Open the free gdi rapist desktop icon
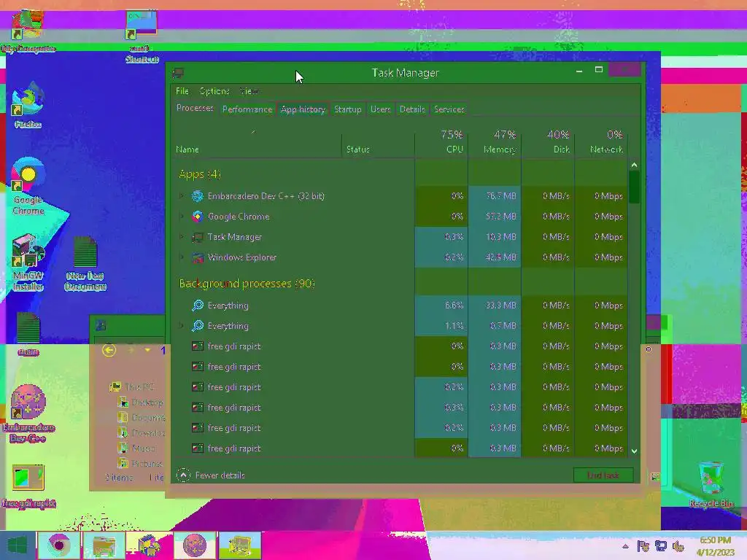The width and height of the screenshot is (747, 560). [x=28, y=486]
